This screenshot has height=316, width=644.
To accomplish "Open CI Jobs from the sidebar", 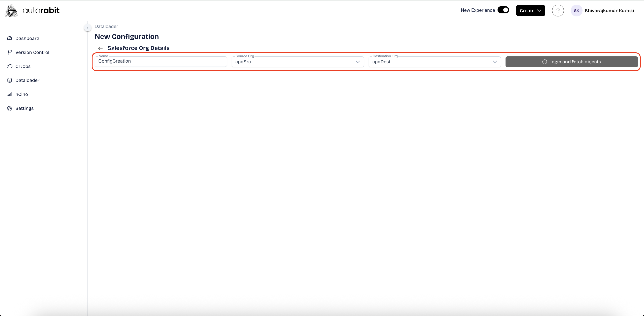I will click(x=23, y=66).
